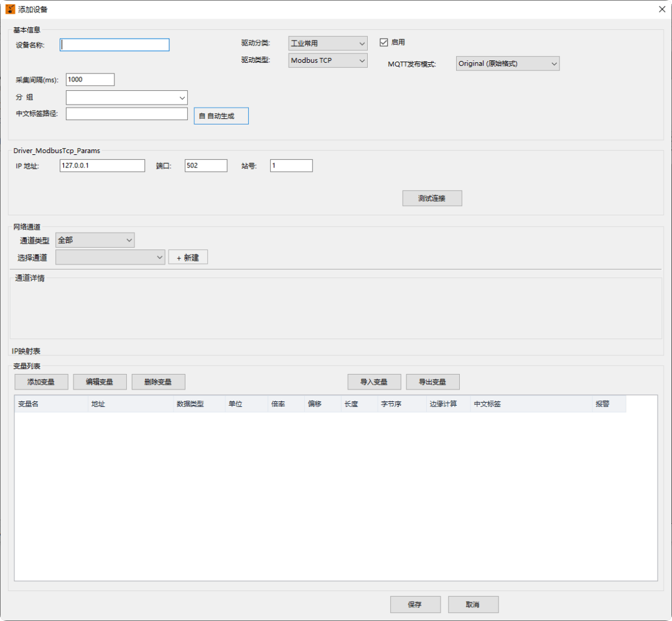
Task: Click the 边缘计算 column header
Action: click(448, 404)
